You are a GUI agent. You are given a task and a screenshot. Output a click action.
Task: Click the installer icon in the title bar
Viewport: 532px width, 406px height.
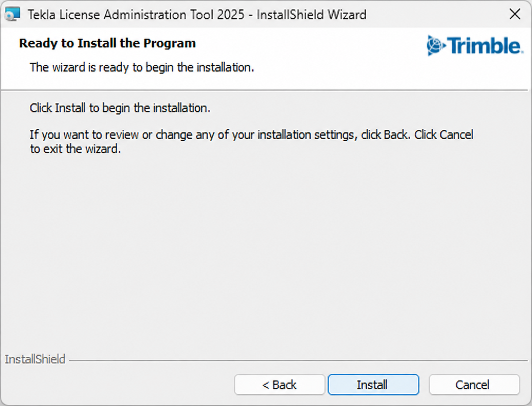coord(12,14)
